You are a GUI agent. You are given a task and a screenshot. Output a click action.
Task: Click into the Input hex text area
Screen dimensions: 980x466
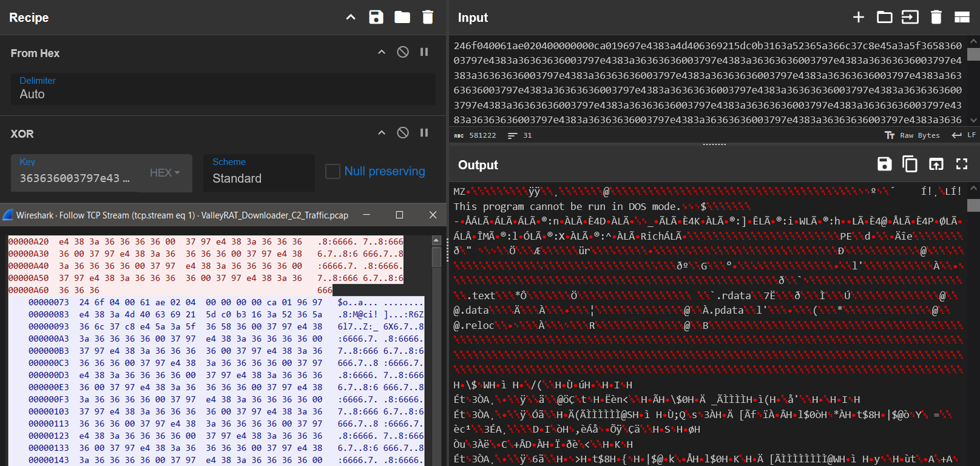(x=708, y=83)
